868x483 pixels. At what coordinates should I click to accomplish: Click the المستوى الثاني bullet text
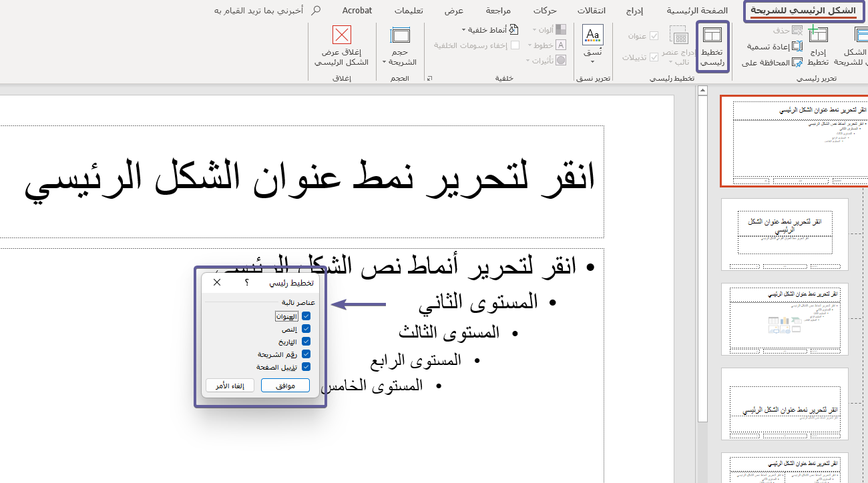click(x=478, y=302)
